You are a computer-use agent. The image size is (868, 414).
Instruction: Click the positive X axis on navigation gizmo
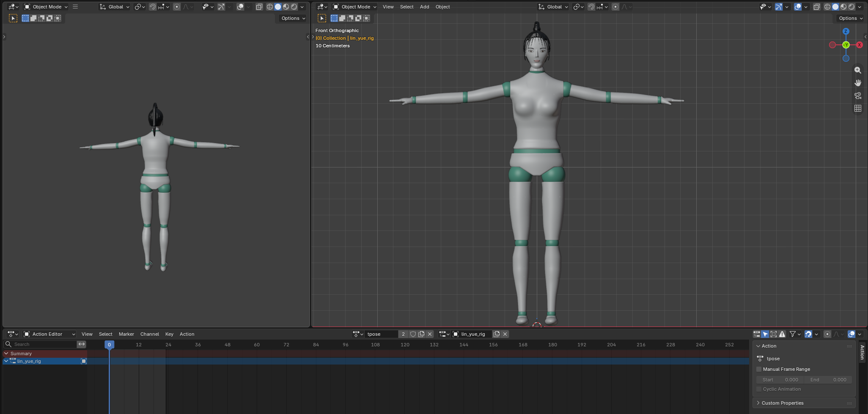click(x=860, y=45)
